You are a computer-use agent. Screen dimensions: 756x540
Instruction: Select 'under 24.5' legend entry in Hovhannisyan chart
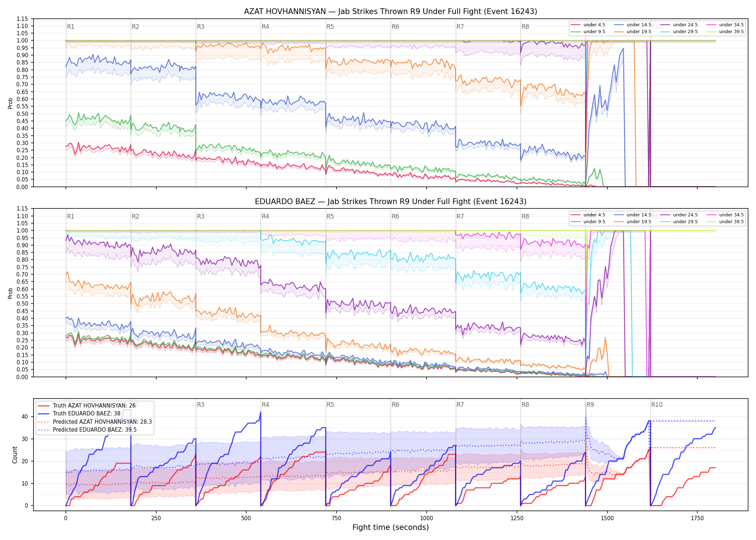click(679, 25)
